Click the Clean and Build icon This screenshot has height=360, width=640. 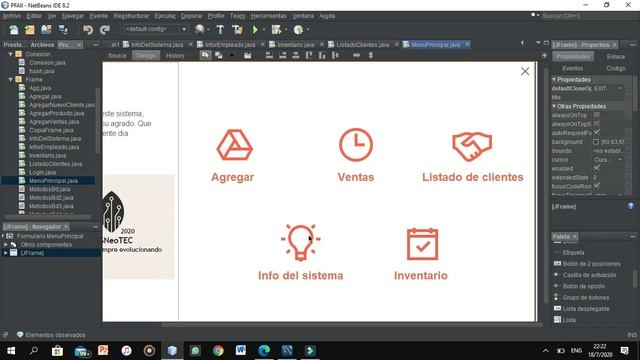(237, 30)
